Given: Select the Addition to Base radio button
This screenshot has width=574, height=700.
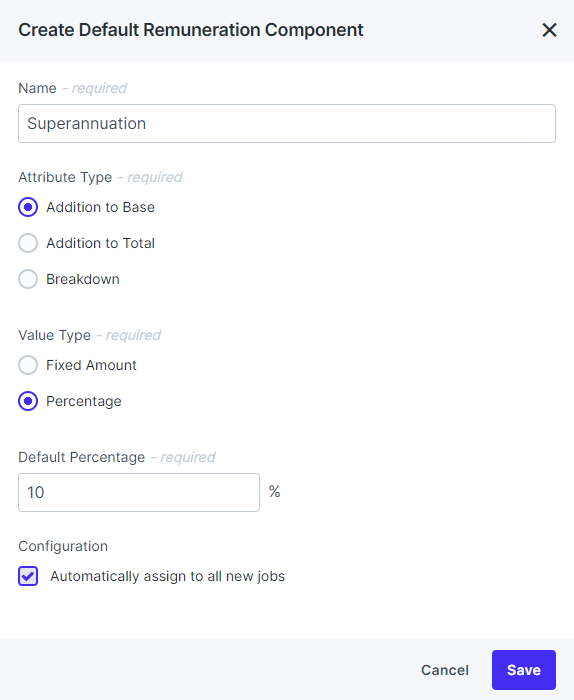Looking at the screenshot, I should [28, 207].
